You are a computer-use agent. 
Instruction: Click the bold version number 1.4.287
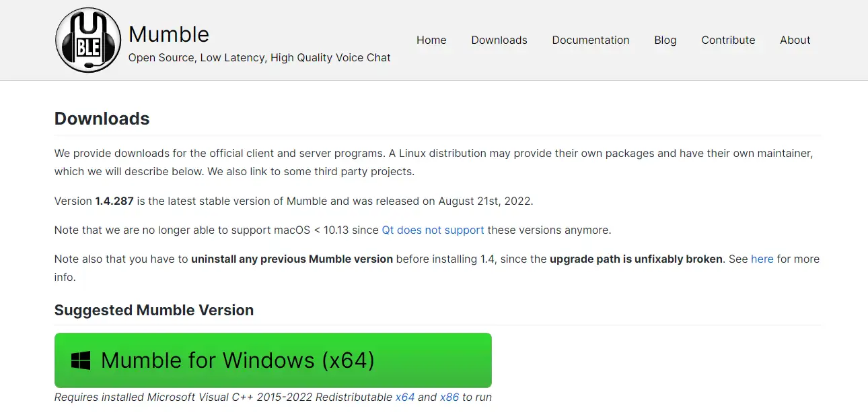point(114,201)
